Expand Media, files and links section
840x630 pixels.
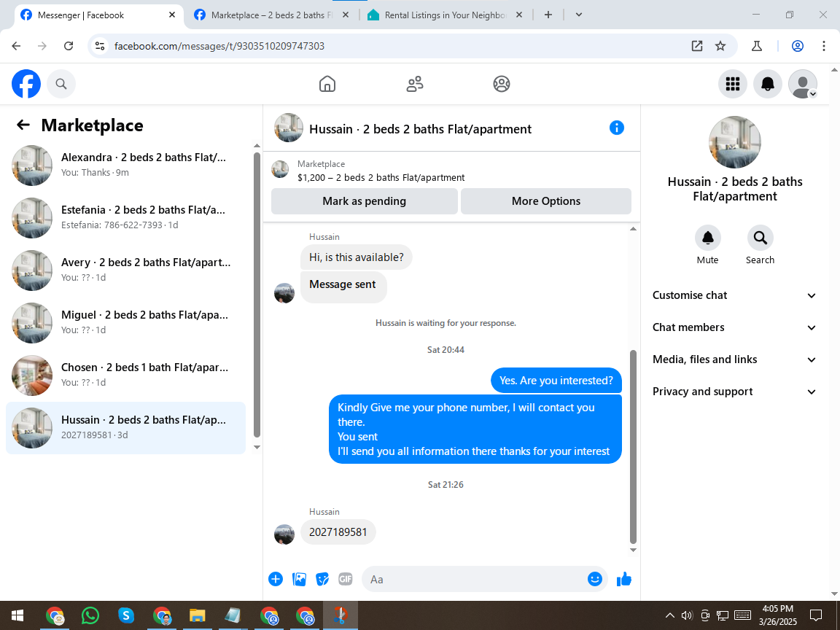click(x=734, y=359)
